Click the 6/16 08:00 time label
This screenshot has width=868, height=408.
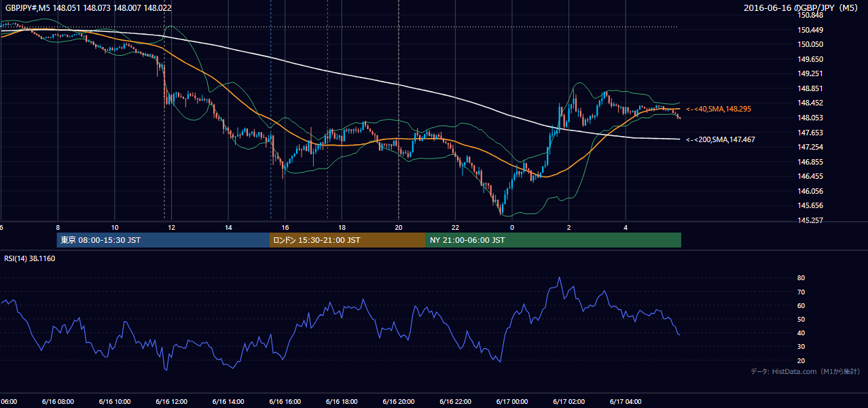coord(57,401)
